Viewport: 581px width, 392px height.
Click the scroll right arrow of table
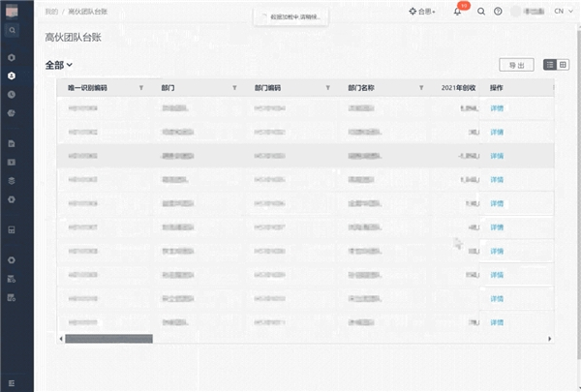(550, 339)
